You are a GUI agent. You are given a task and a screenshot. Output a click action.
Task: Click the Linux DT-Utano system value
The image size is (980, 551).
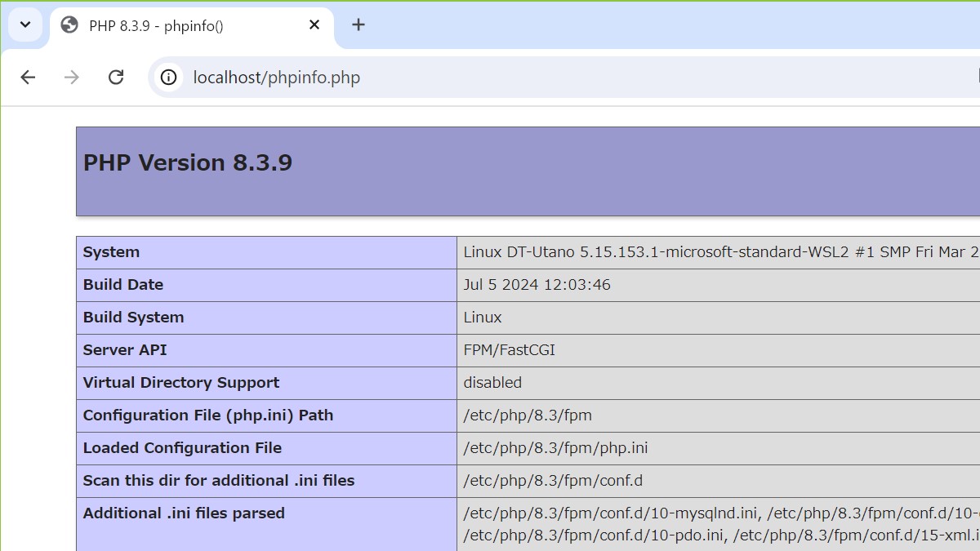721,252
